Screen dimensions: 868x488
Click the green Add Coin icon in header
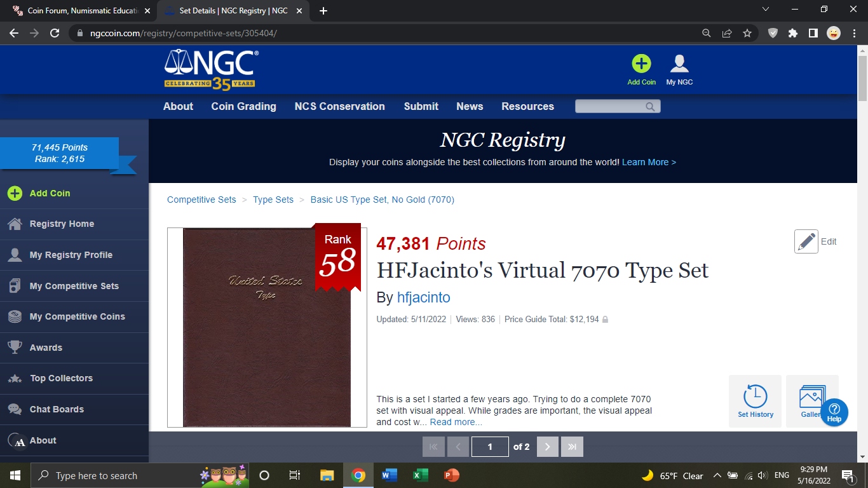(641, 64)
